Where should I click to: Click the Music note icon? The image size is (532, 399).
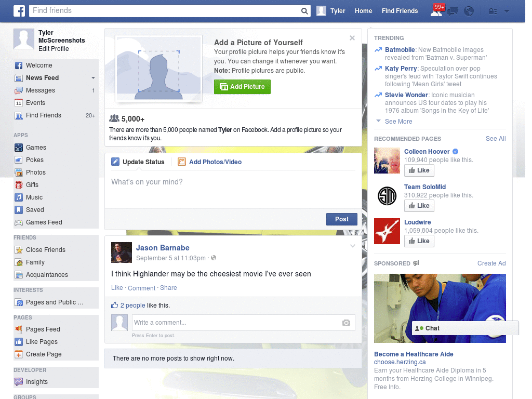click(x=19, y=197)
